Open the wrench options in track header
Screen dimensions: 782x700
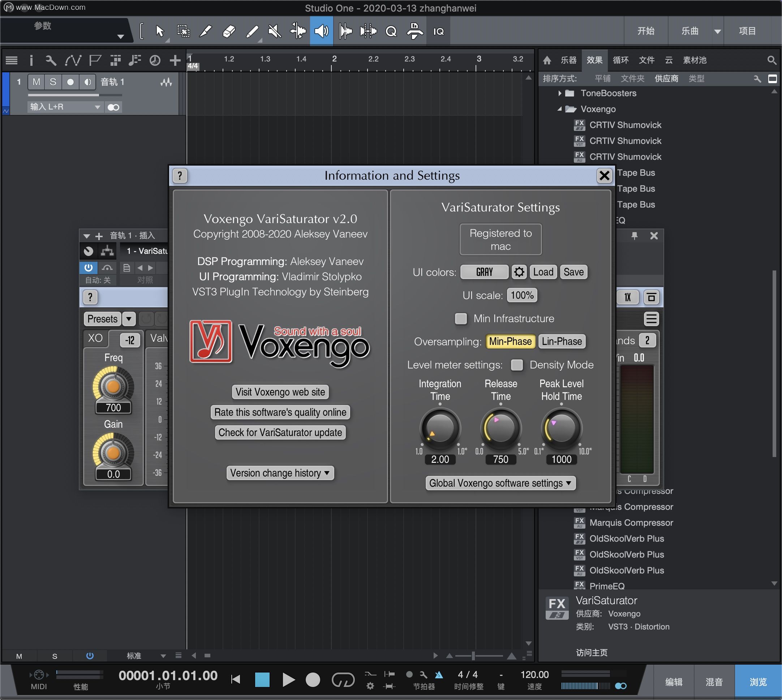coord(51,60)
